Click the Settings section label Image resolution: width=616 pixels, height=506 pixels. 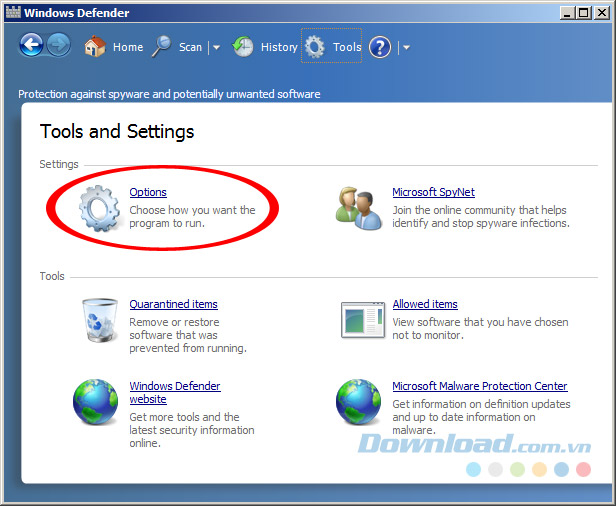(x=59, y=164)
